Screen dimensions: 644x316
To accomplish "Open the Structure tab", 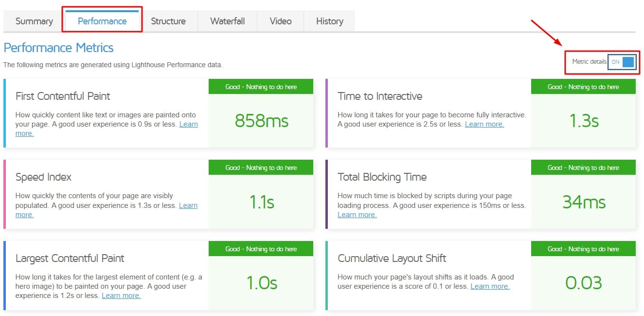I will [168, 21].
